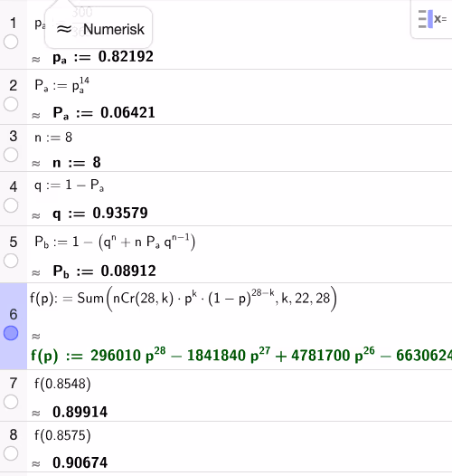
Task: Edit input Pₐ := pₐ^14 in row 2
Action: point(61,85)
